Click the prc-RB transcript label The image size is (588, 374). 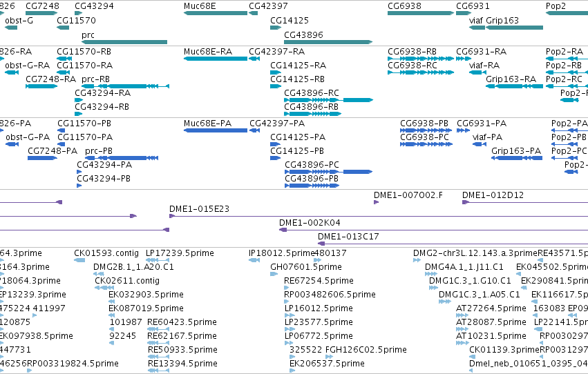tap(95, 79)
